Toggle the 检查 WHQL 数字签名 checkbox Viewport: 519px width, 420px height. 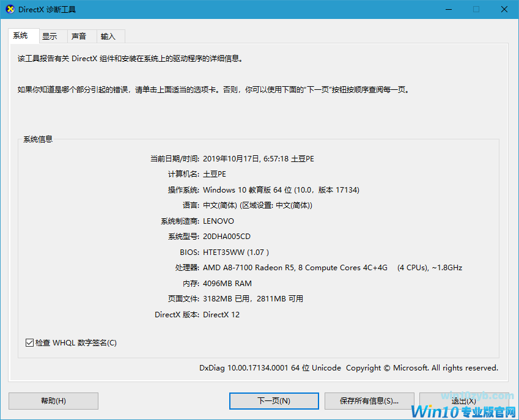coord(29,342)
